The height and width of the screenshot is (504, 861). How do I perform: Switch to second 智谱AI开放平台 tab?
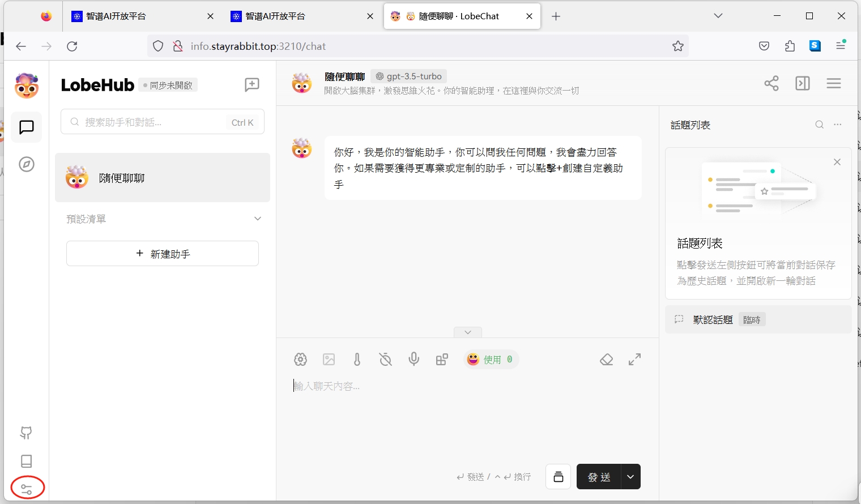pos(301,16)
